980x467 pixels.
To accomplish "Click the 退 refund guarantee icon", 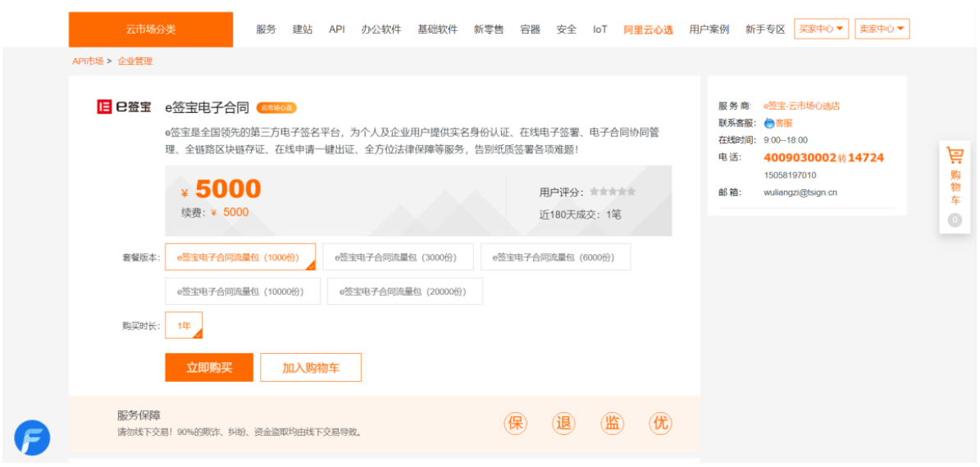I will click(x=563, y=424).
